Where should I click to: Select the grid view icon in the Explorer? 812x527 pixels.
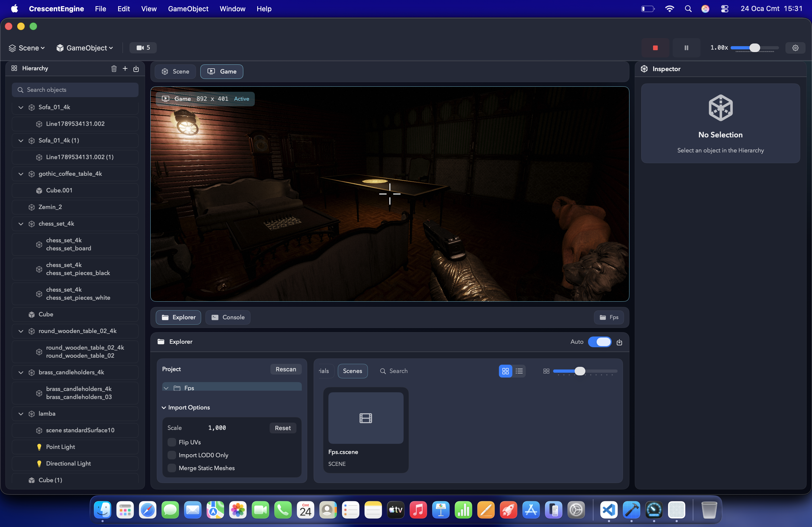click(x=505, y=371)
